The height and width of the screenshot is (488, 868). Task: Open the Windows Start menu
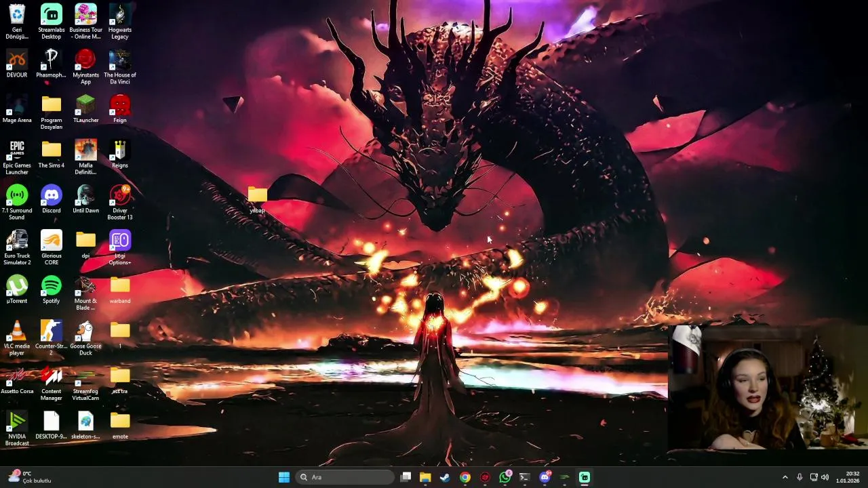(x=284, y=477)
